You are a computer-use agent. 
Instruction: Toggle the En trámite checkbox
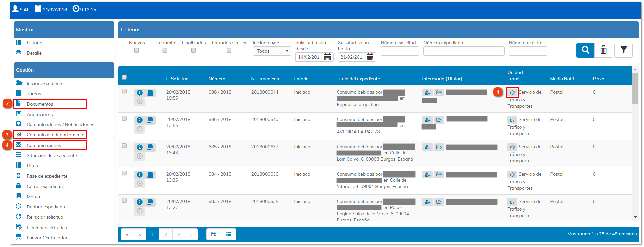165,50
